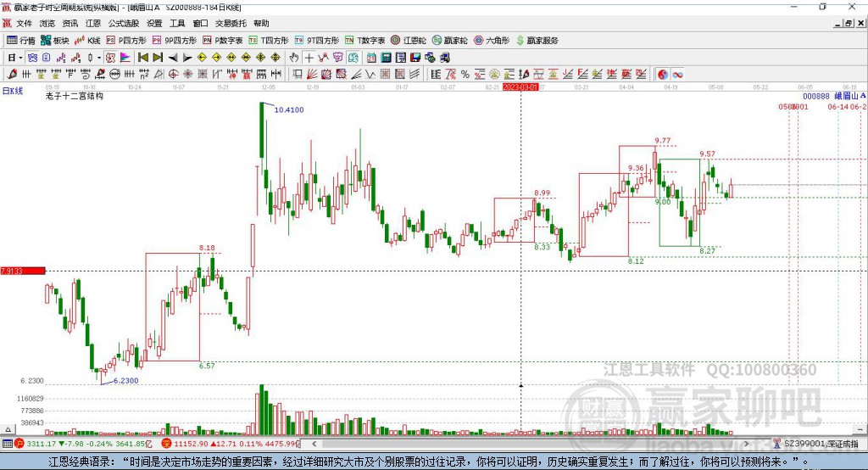Open the 9T四方形 tool

tap(317, 41)
